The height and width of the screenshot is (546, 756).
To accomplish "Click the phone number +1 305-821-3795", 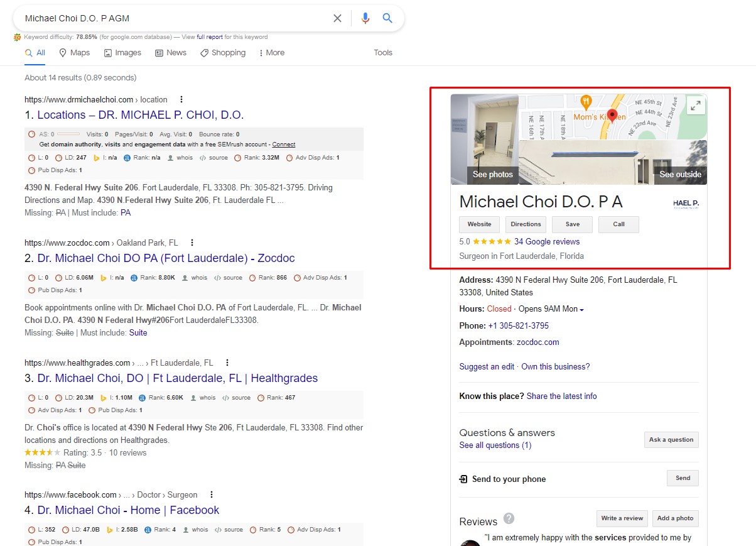I will click(x=519, y=326).
